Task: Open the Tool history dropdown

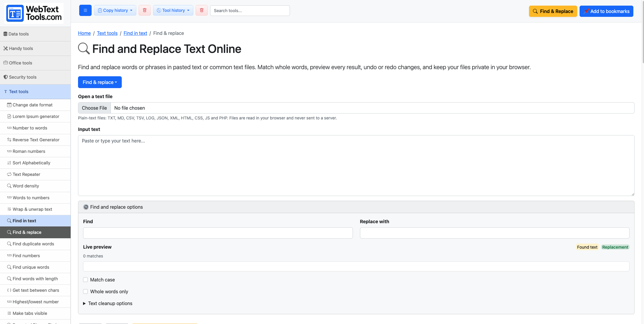Action: [x=173, y=10]
